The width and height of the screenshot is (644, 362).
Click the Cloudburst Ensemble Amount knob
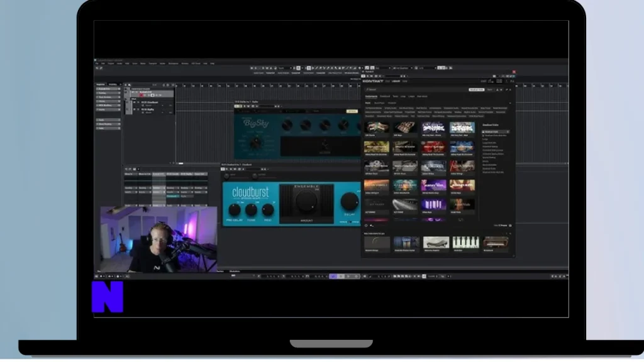point(306,202)
